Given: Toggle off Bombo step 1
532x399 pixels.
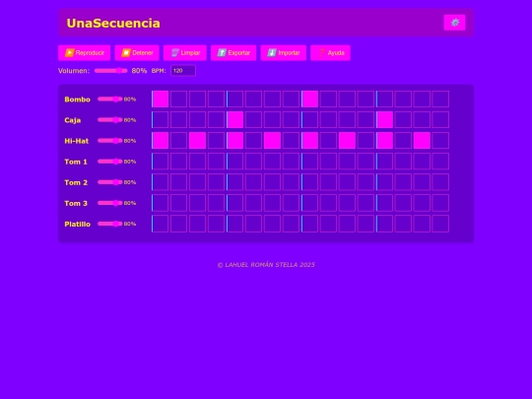Looking at the screenshot, I should pyautogui.click(x=161, y=100).
